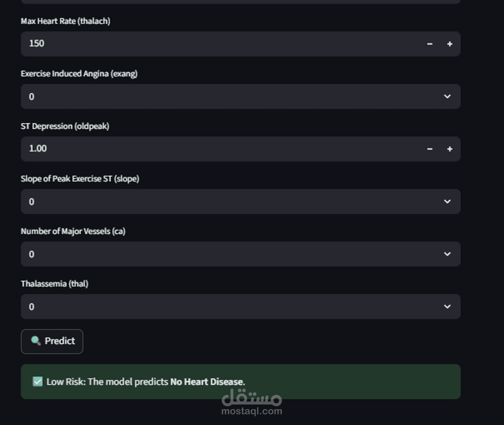The image size is (504, 425).
Task: Click the magnifier icon on Predict
Action: 36,341
